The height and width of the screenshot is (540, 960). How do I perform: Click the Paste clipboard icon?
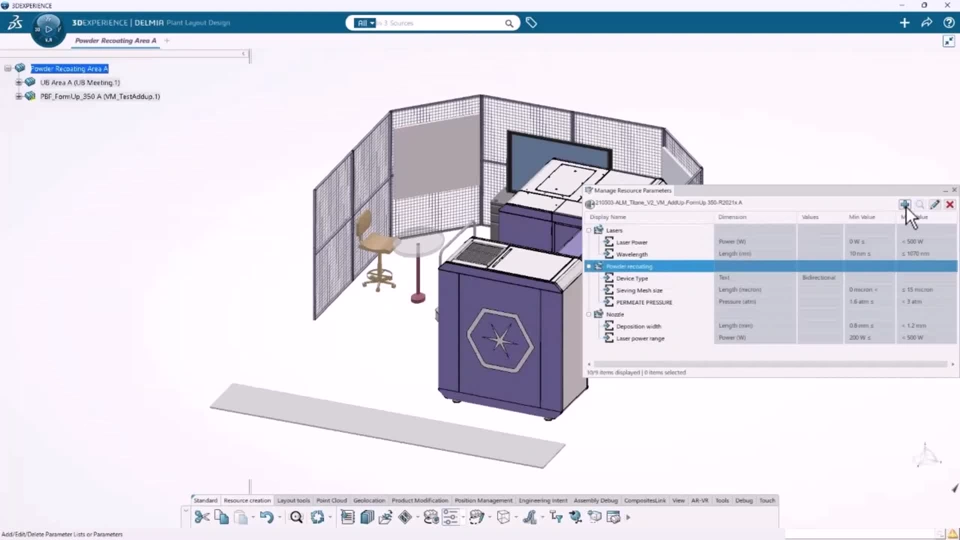(241, 517)
